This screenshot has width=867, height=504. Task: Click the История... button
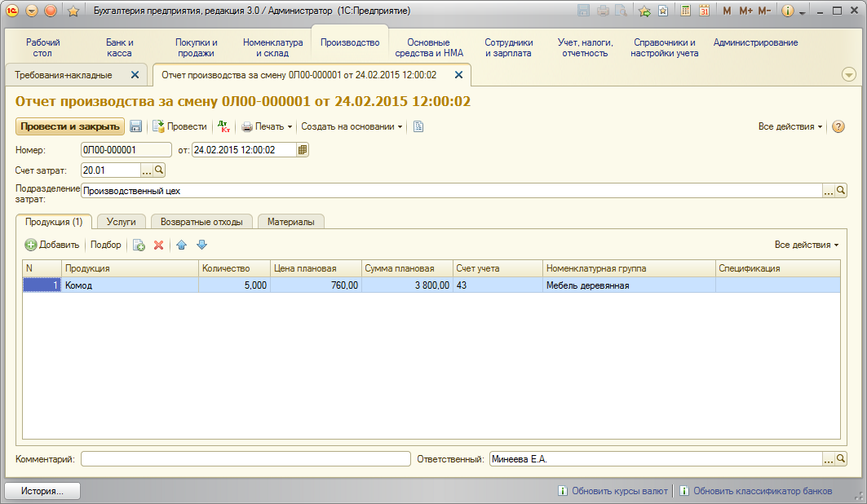42,491
